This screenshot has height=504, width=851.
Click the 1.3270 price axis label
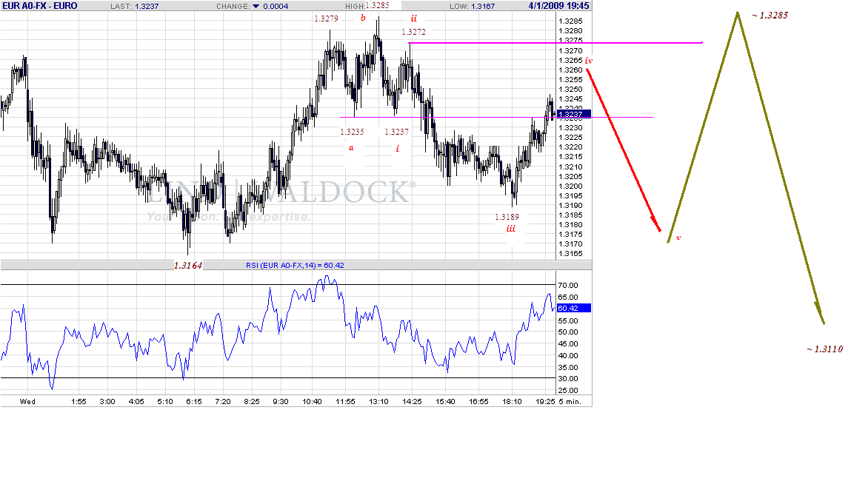pos(570,50)
